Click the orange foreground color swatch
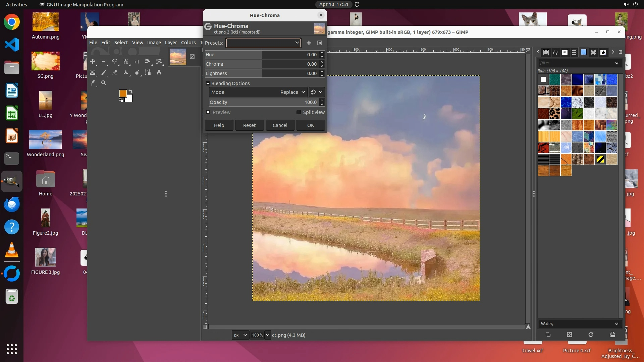This screenshot has width=644, height=362. click(123, 94)
